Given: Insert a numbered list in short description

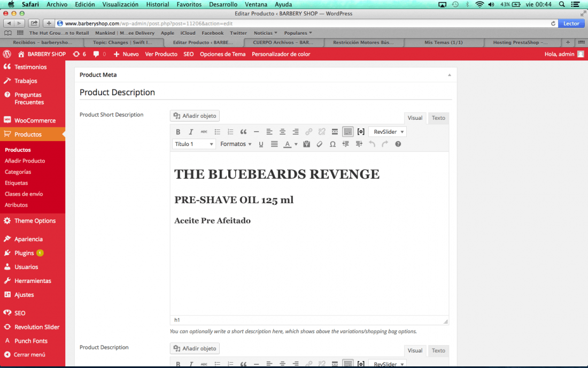Looking at the screenshot, I should point(230,132).
